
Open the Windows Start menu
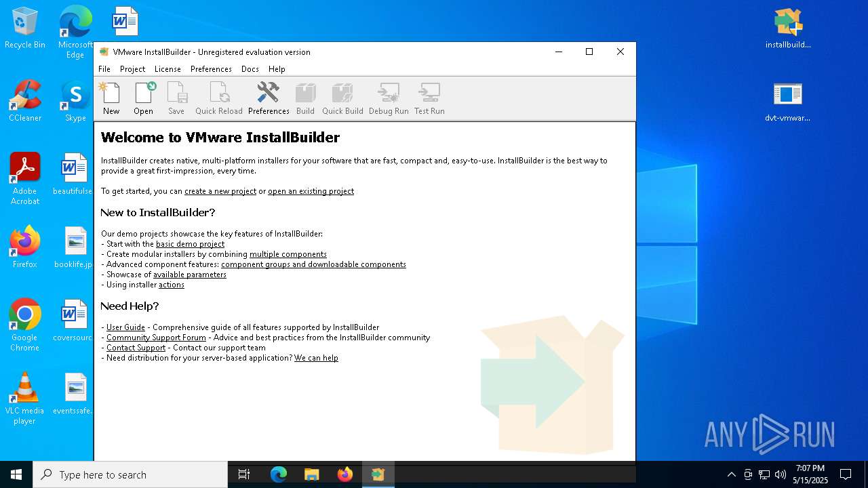pos(16,474)
